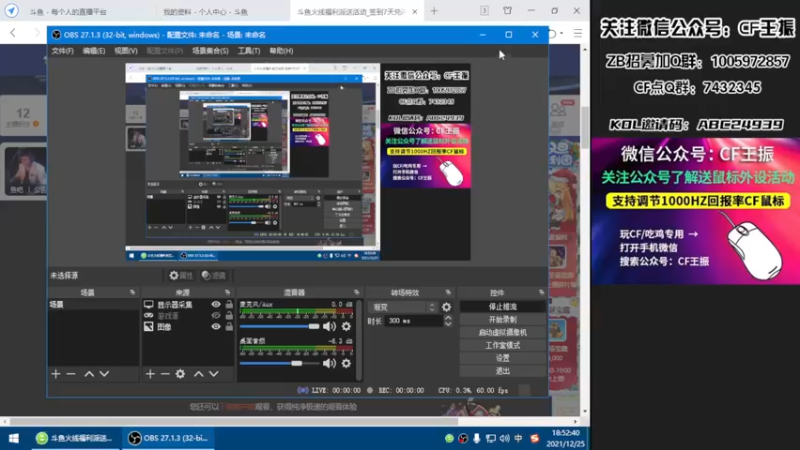
Task: Click the OBS taskbar button
Action: click(x=168, y=438)
